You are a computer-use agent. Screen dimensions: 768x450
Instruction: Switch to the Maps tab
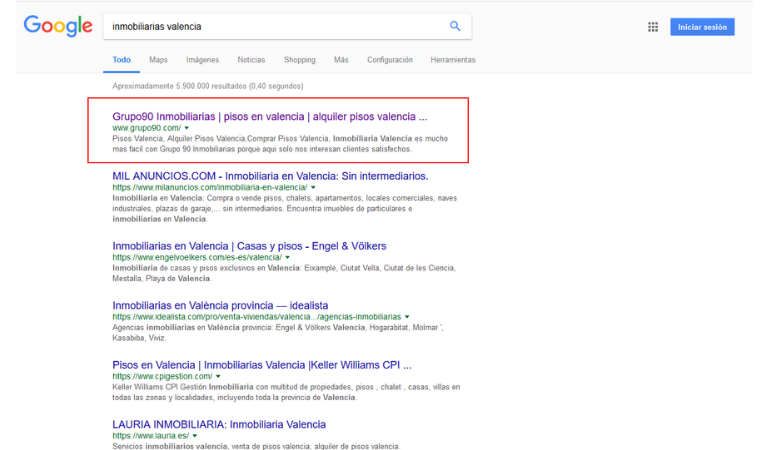[x=158, y=60]
